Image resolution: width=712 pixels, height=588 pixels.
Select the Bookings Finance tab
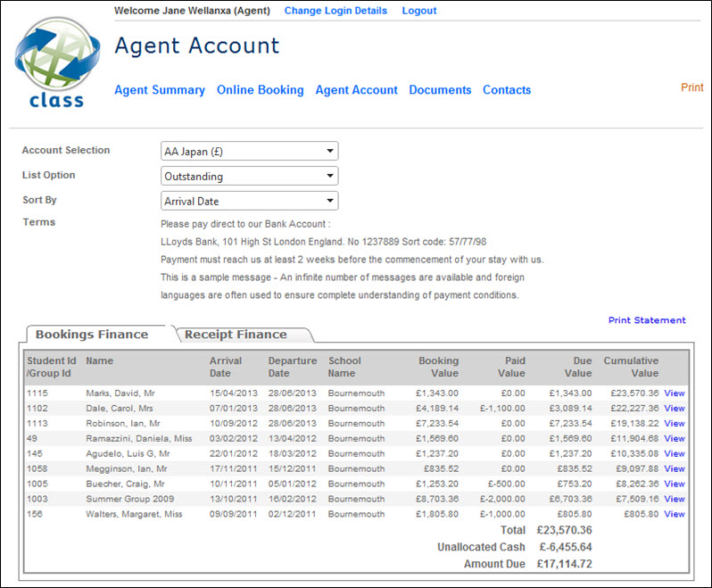(x=91, y=335)
